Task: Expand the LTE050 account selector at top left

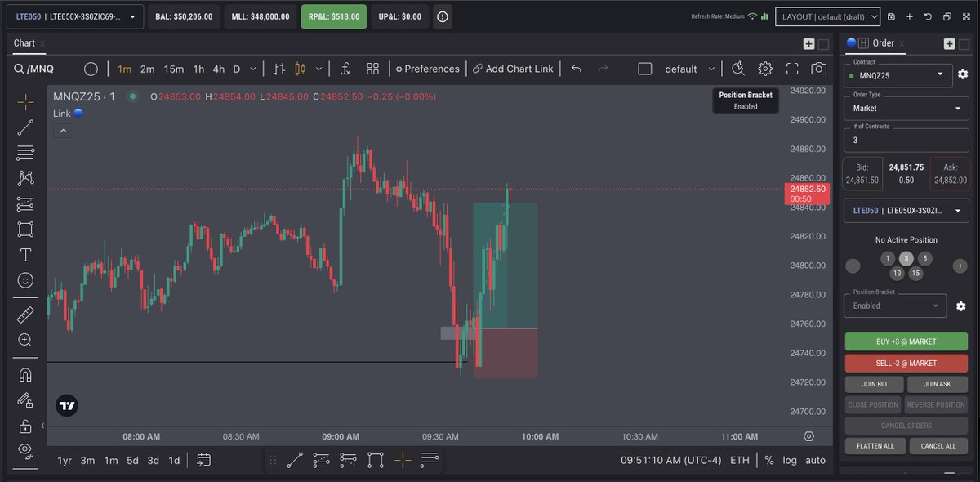Action: point(76,16)
